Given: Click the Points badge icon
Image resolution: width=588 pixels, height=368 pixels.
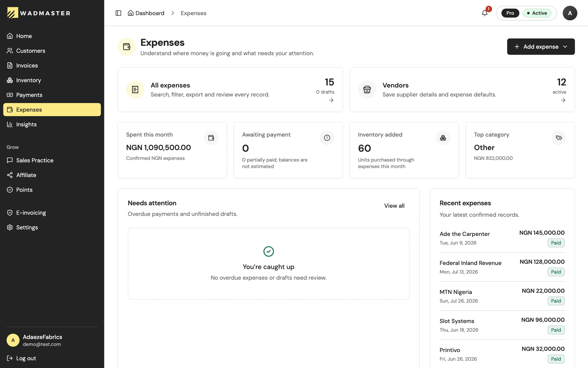Looking at the screenshot, I should 10,190.
